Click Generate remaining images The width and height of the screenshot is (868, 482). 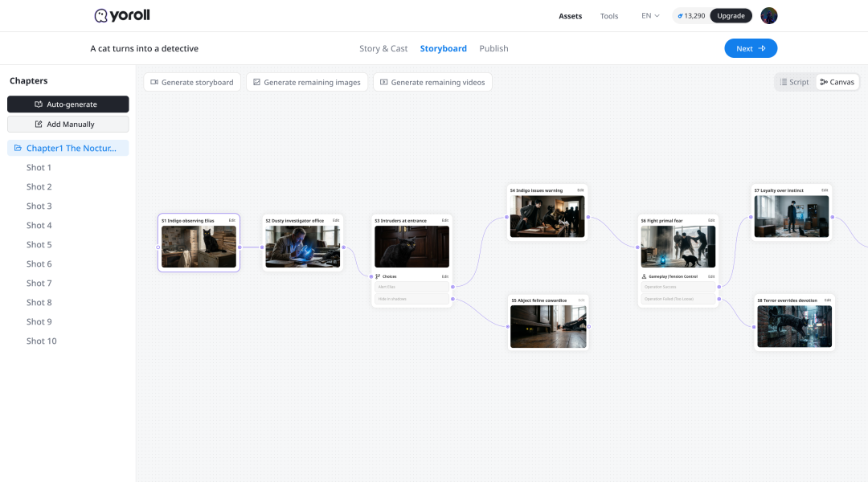pos(307,82)
